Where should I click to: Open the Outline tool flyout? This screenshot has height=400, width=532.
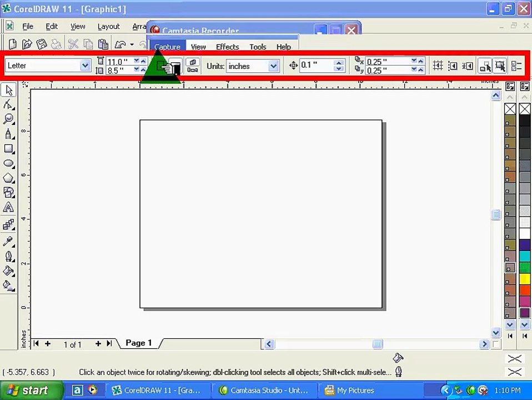point(8,256)
